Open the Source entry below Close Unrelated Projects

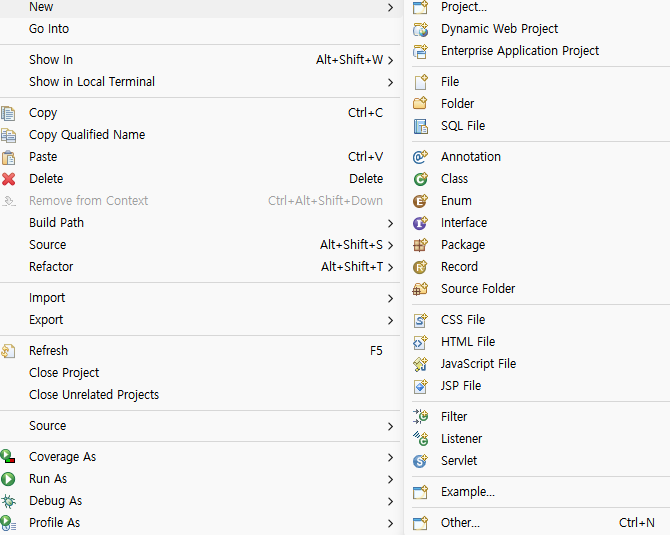[x=200, y=426]
